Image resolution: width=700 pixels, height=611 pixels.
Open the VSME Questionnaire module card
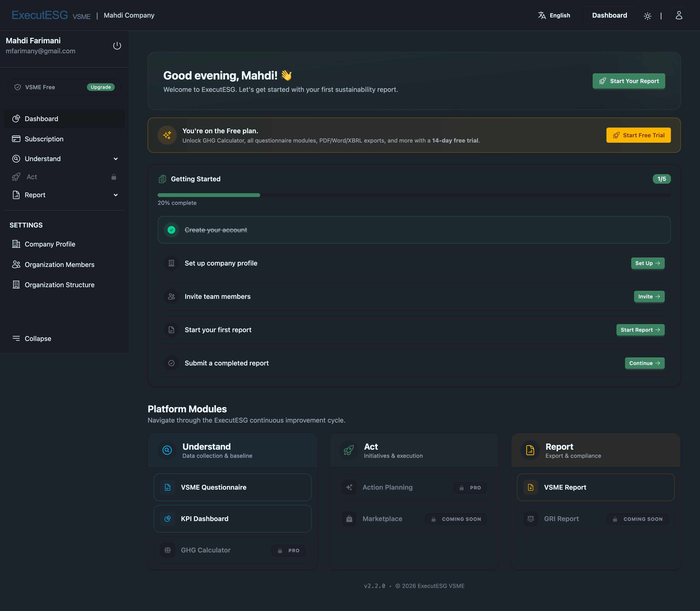coord(233,487)
